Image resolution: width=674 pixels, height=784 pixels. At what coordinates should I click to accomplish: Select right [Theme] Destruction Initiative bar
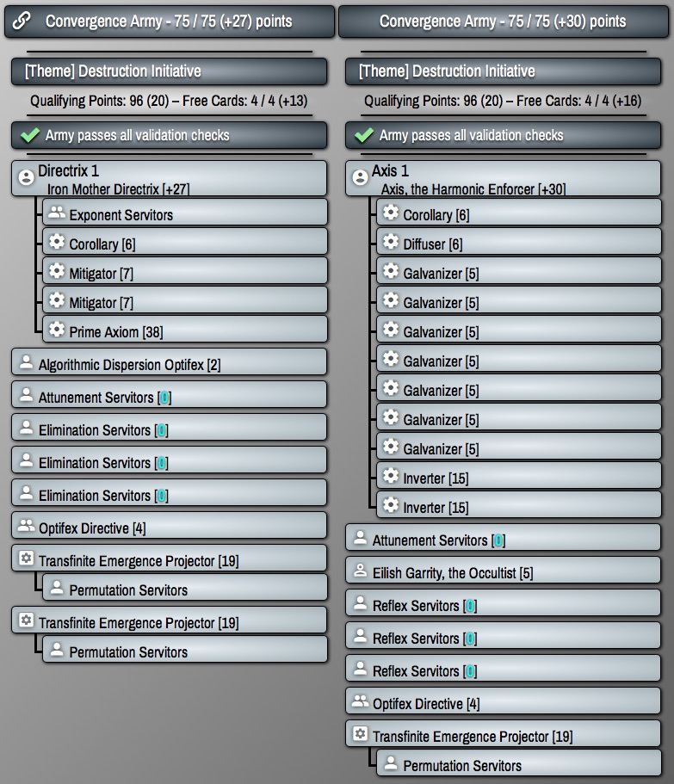point(504,71)
